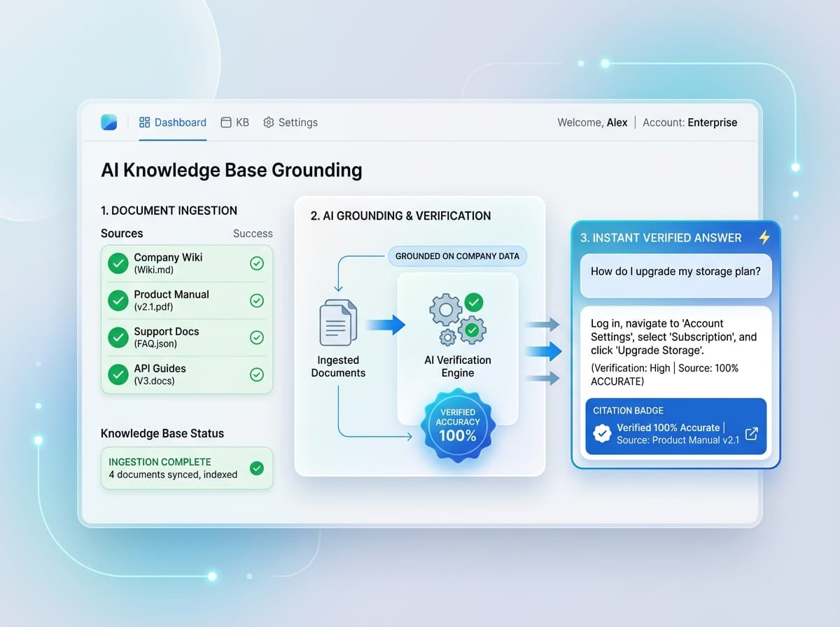Click Verified 100% Accurate text

point(668,428)
